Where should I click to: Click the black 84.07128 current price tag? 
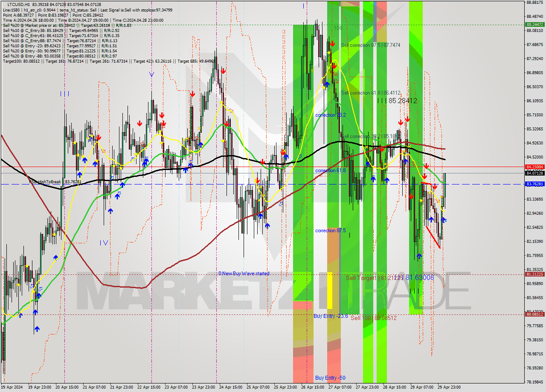(x=535, y=173)
